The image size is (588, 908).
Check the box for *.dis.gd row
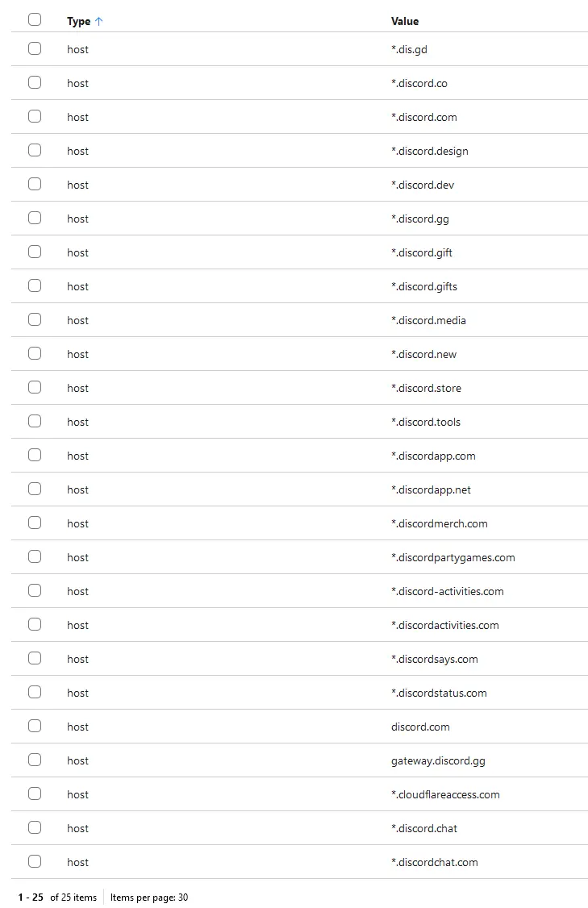pyautogui.click(x=35, y=48)
